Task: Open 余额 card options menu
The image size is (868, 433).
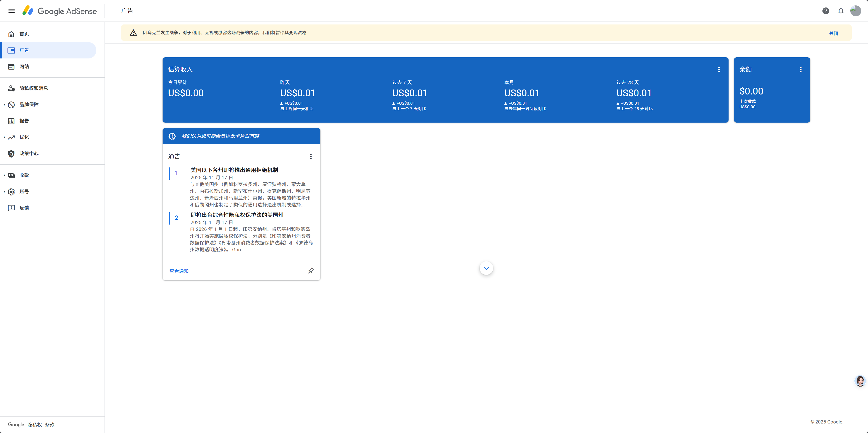Action: click(x=801, y=69)
